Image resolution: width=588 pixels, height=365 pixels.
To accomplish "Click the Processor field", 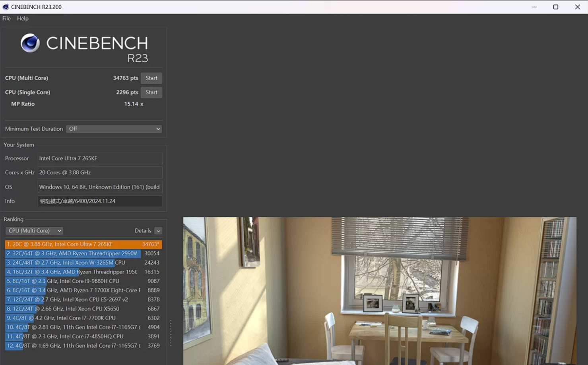I will click(100, 158).
